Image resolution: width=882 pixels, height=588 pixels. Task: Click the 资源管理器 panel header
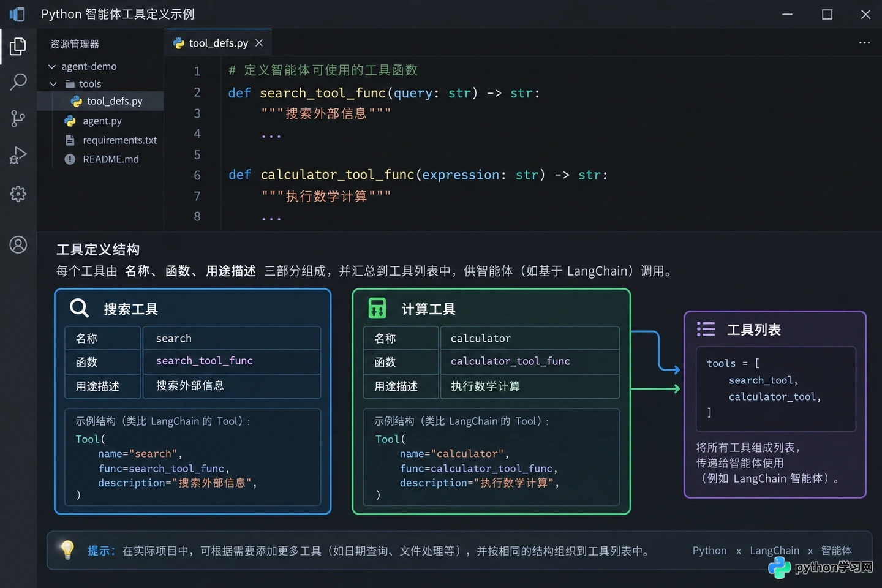(x=75, y=44)
